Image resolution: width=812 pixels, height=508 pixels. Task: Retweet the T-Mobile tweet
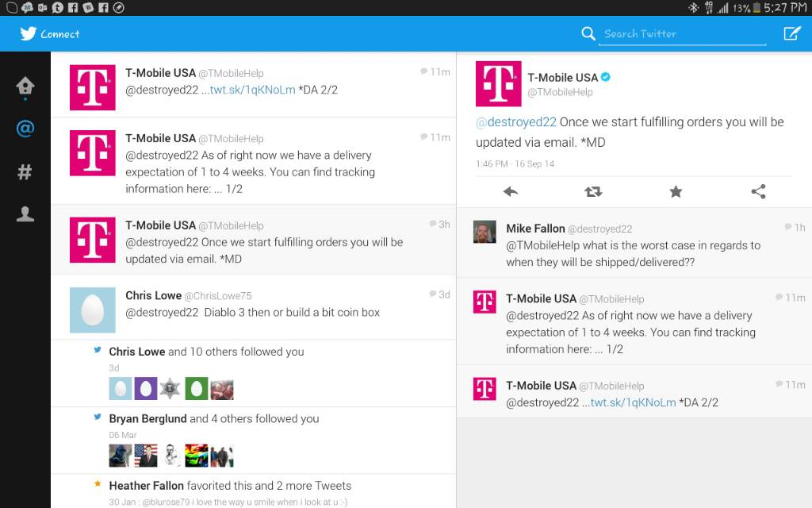tap(593, 192)
